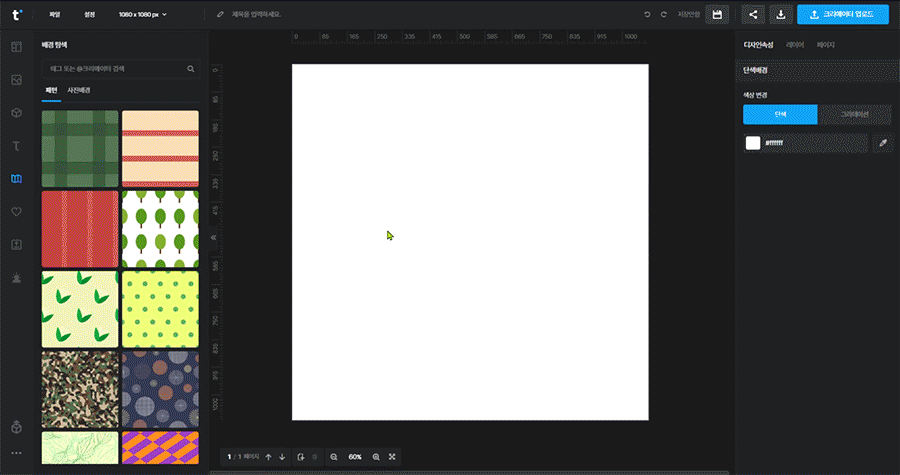Open the 파일 menu
This screenshot has height=475, width=900.
[55, 15]
